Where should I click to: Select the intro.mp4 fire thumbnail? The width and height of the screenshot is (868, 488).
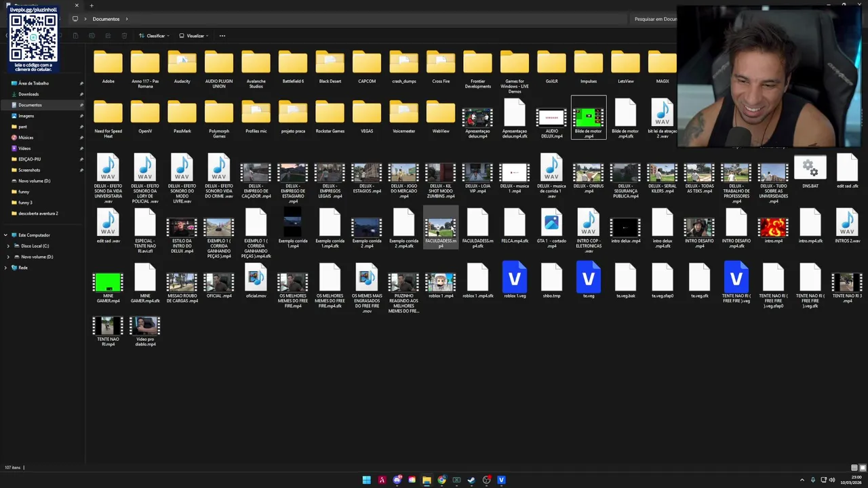pos(773,227)
